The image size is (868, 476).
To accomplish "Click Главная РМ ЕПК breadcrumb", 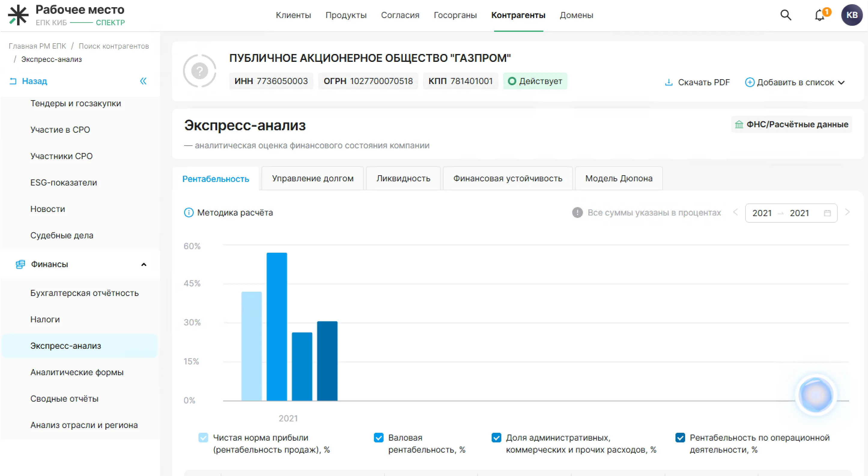I will [38, 46].
